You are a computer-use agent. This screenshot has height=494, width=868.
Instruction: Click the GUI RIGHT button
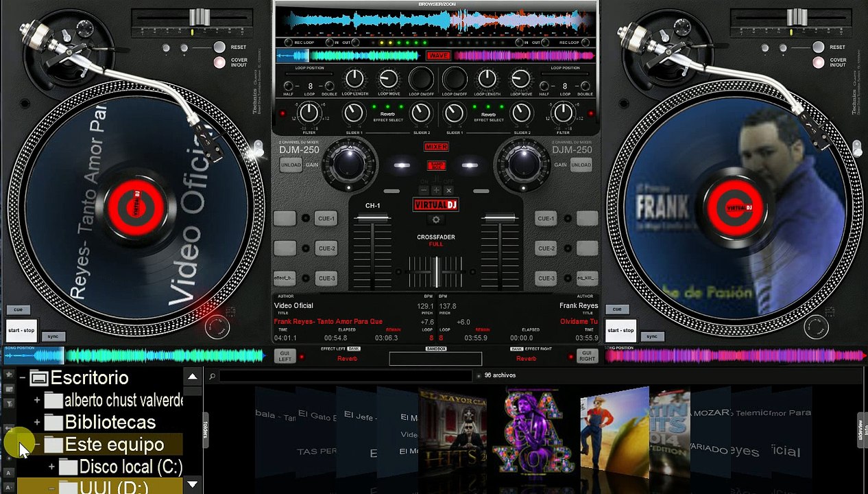(x=587, y=356)
